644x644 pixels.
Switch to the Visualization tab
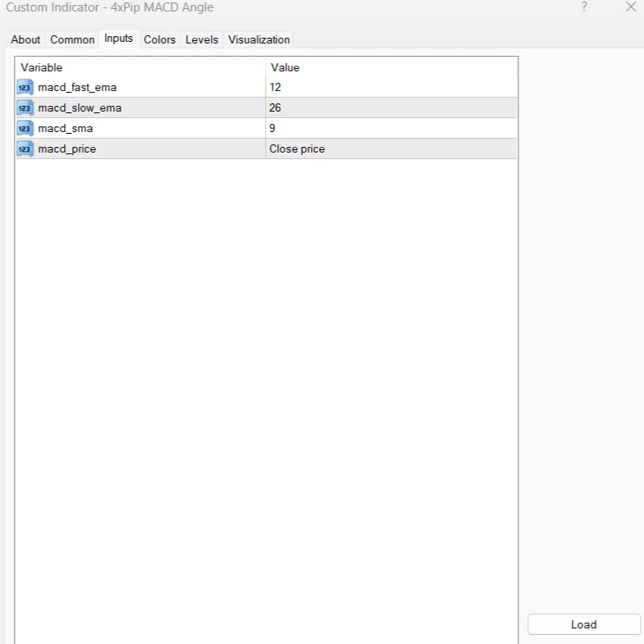(x=259, y=39)
